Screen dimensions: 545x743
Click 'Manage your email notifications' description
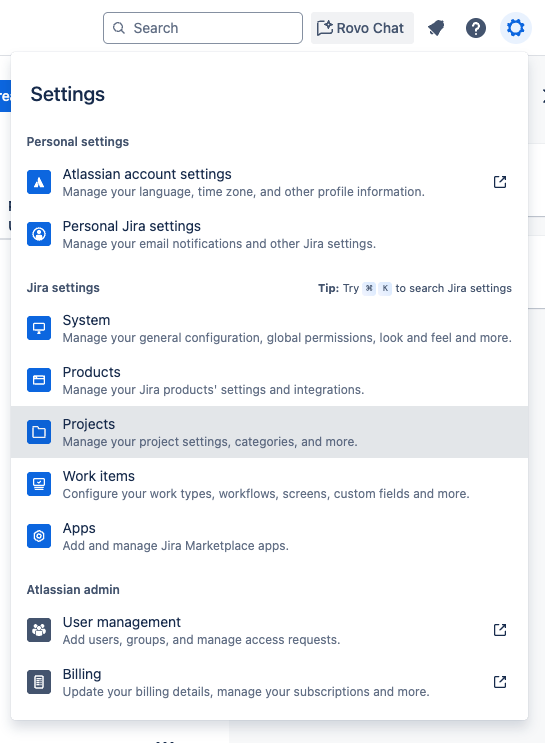click(x=219, y=244)
